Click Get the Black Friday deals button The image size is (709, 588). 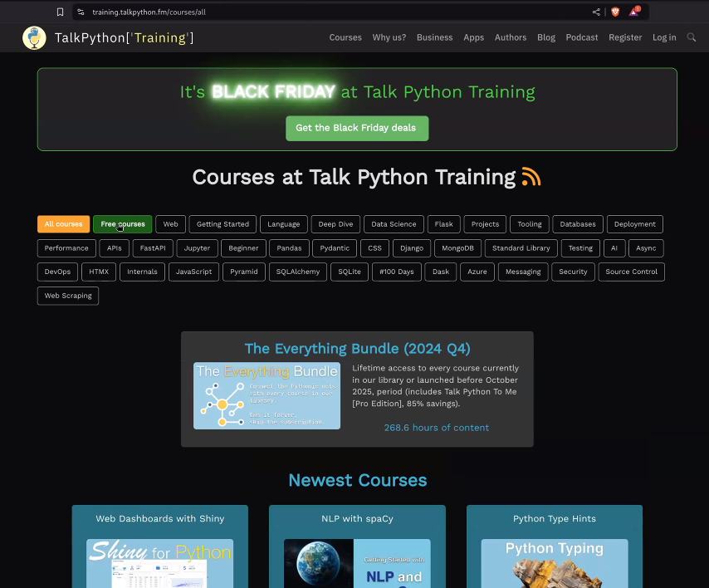357,128
